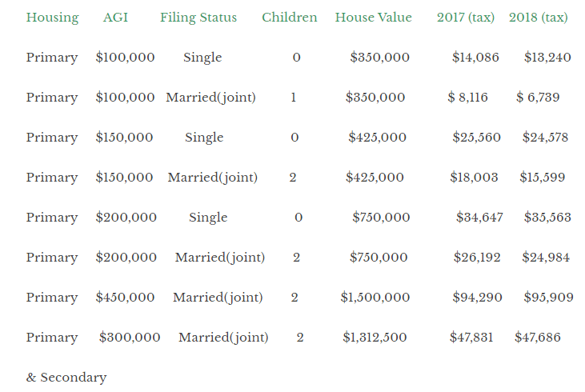The image size is (585, 392).
Task: Select the $1,312,500 house value
Action: tap(375, 338)
